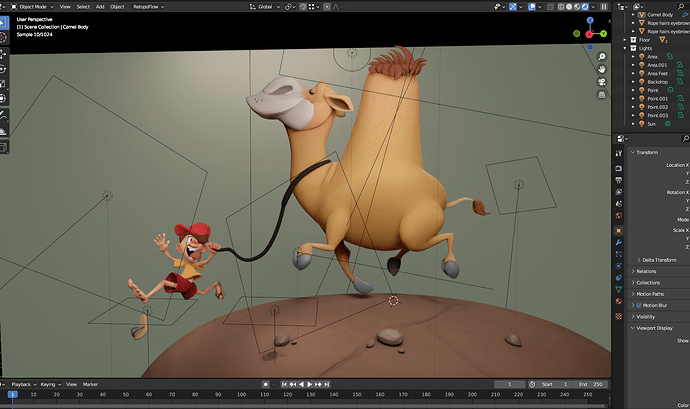
Task: Collapse the Lights collection in outliner
Action: [625, 48]
